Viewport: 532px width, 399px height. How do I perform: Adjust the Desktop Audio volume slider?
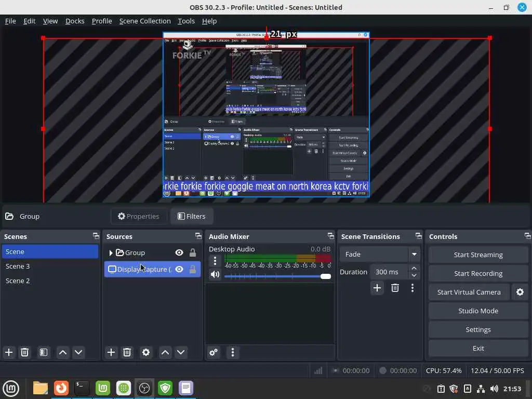point(277,276)
